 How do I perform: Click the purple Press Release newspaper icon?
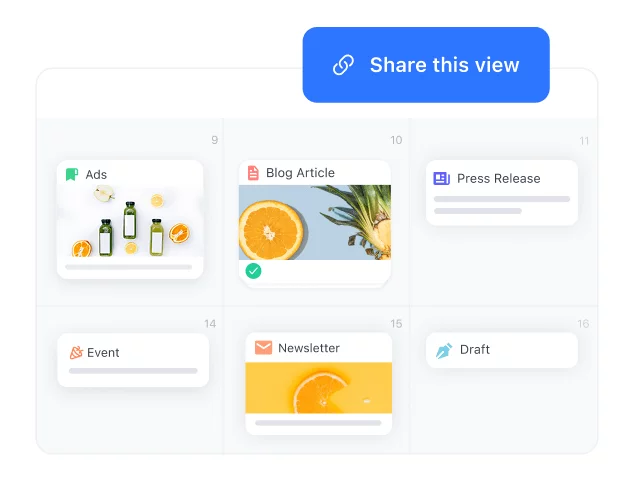coord(441,178)
